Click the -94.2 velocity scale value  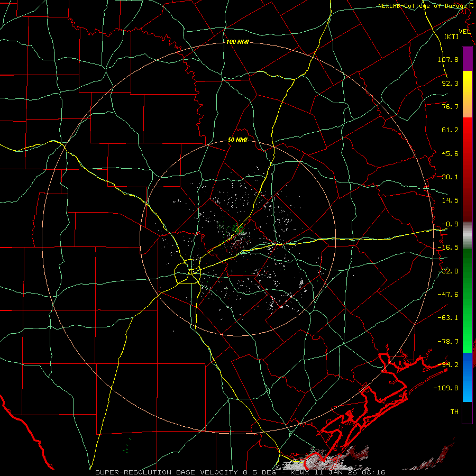point(448,365)
